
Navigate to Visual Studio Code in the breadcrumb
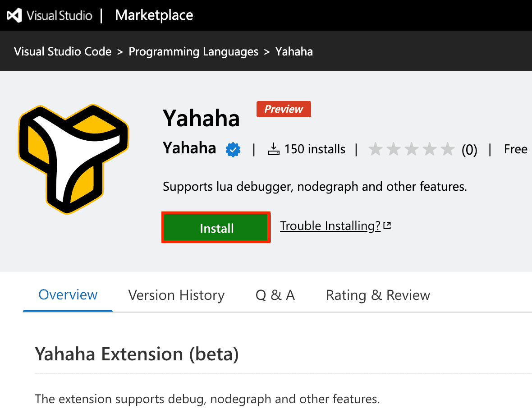62,51
